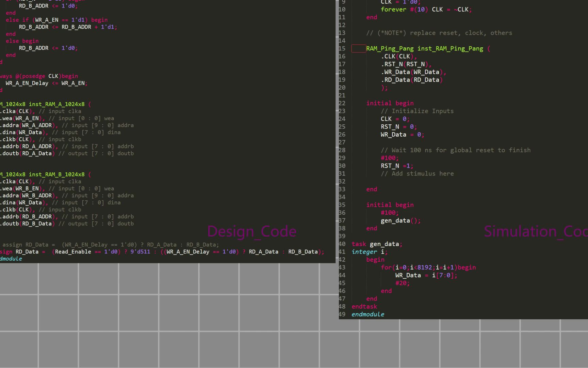This screenshot has width=588, height=368.
Task: Select the 'WR_Data = 0;' statement
Action: click(403, 135)
